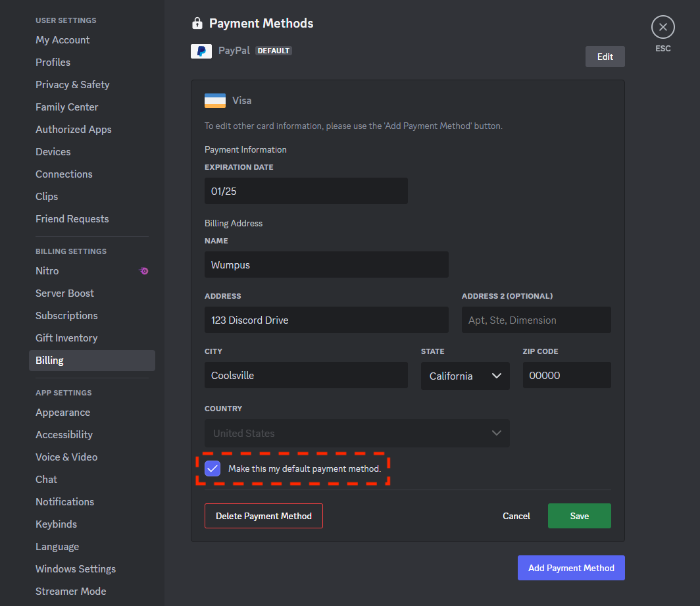Image resolution: width=700 pixels, height=606 pixels.
Task: Select Gift Inventory in sidebar
Action: pyautogui.click(x=66, y=338)
